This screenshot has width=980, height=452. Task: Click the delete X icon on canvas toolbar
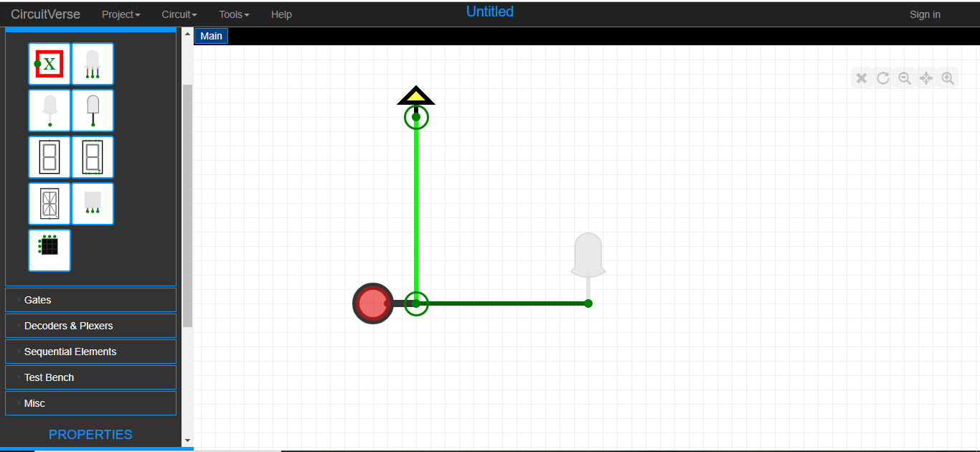tap(862, 78)
